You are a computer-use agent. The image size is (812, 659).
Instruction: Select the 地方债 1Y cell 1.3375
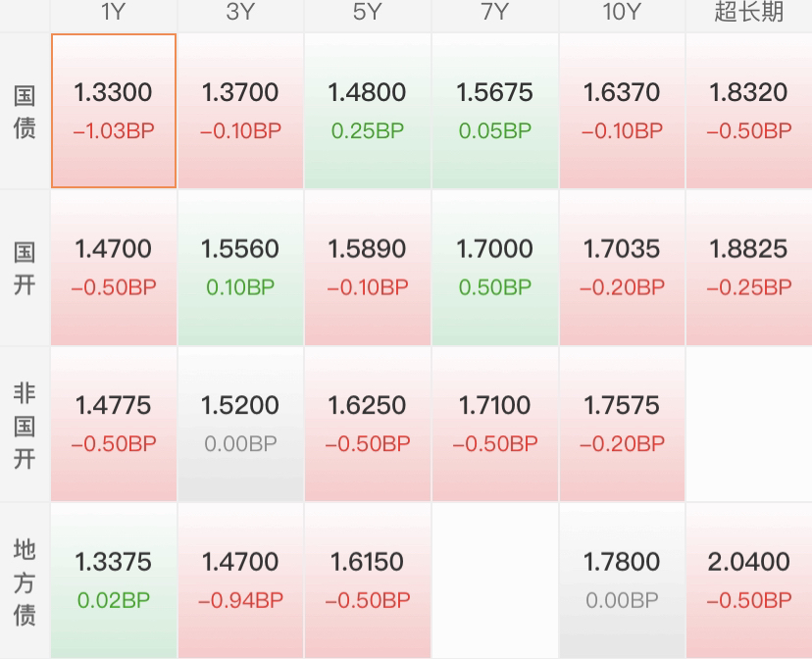coord(114,581)
